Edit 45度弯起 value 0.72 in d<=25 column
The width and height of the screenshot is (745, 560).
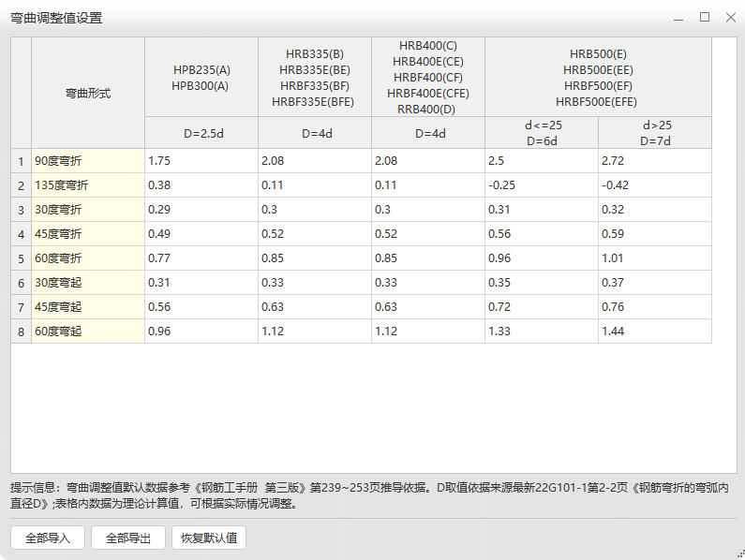coord(542,307)
